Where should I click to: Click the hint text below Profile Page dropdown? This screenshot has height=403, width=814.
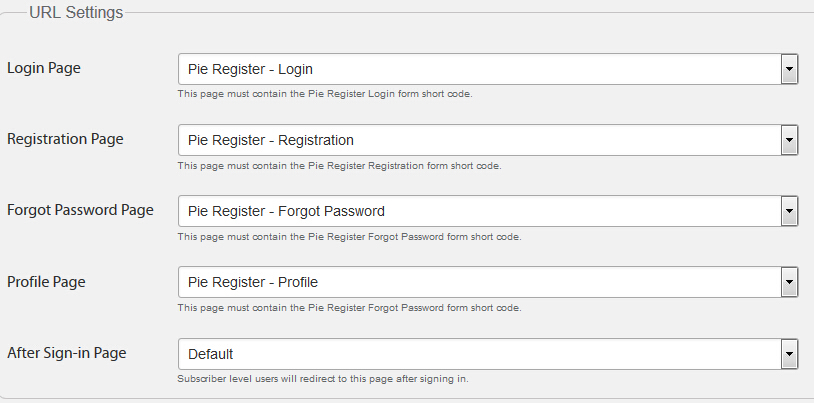(349, 307)
